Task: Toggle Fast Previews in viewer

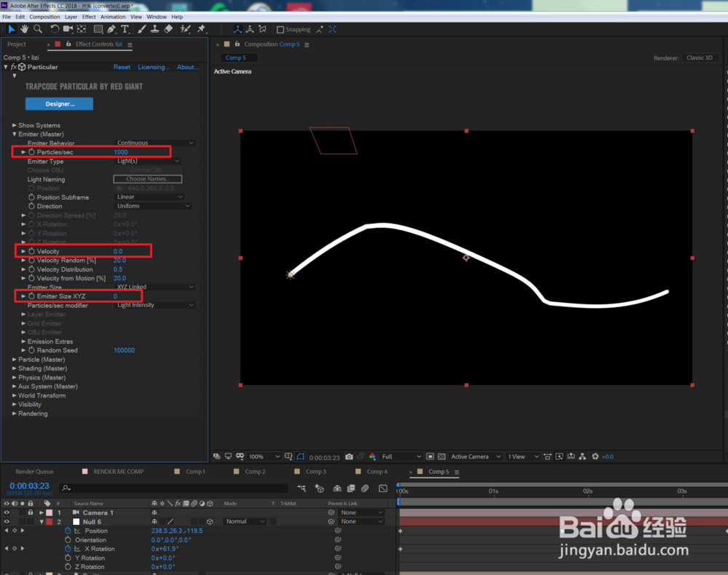Action: click(559, 456)
